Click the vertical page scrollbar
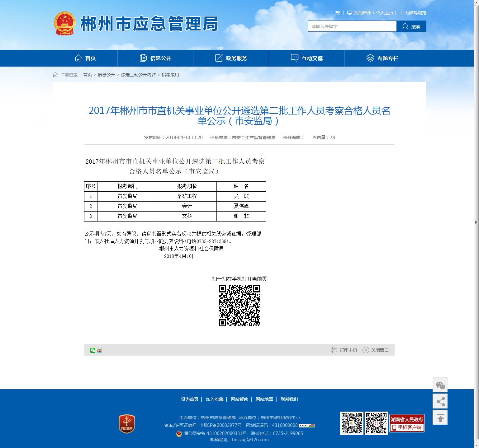The width and height of the screenshot is (479, 448). pyautogui.click(x=476, y=222)
